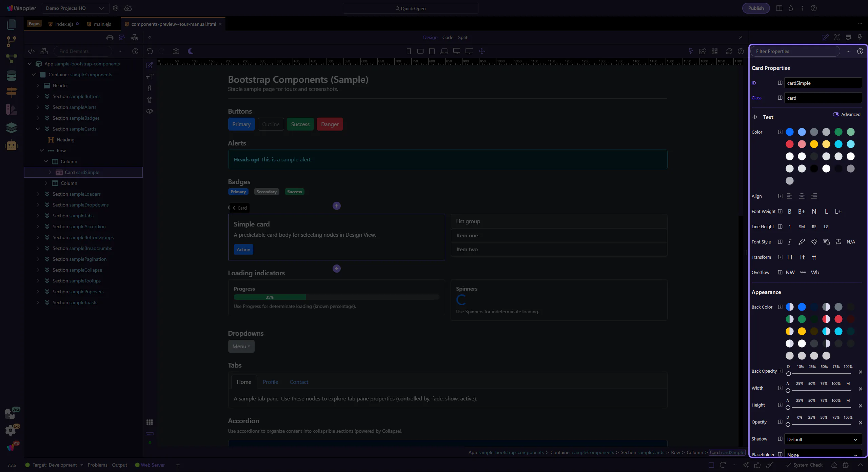Toggle dark mode moon icon

click(191, 51)
